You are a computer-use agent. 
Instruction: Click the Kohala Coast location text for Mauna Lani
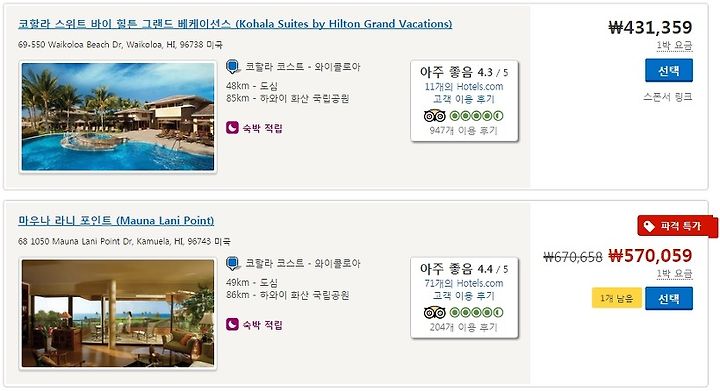pos(303,263)
